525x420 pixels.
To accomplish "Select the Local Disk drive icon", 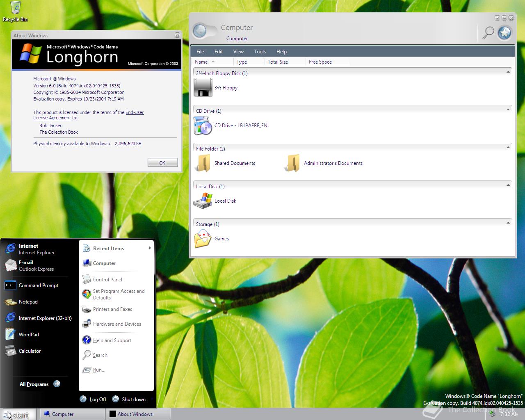I will (203, 201).
